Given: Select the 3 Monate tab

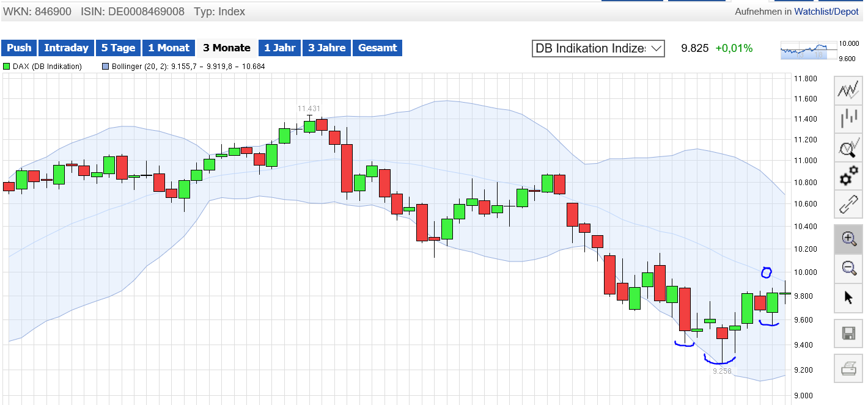Looking at the screenshot, I should tap(227, 48).
